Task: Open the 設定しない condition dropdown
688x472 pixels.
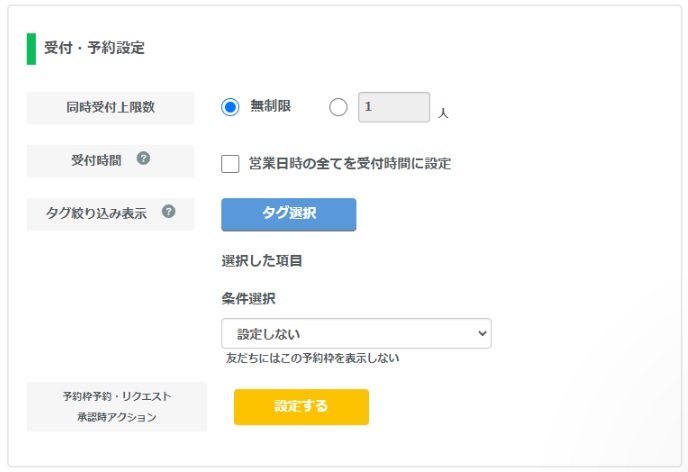Action: [356, 333]
